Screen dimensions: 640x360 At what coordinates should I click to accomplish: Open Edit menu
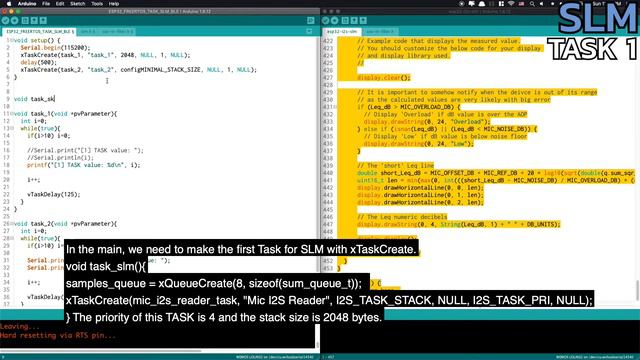[x=60, y=4]
